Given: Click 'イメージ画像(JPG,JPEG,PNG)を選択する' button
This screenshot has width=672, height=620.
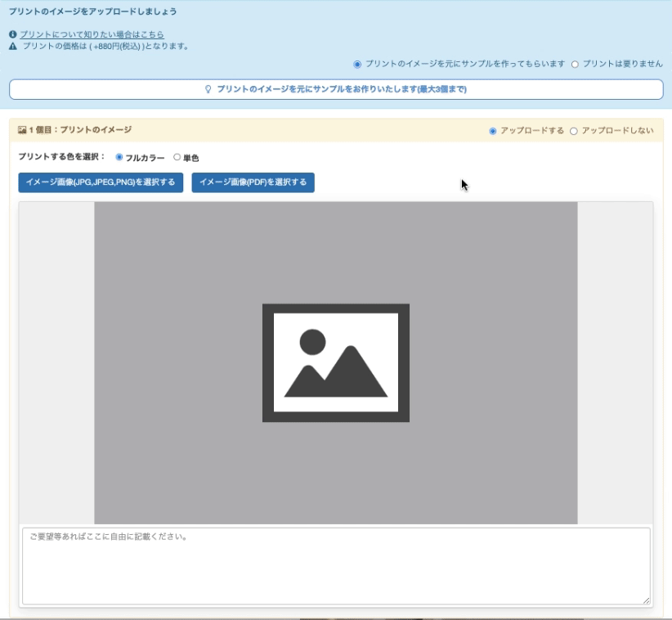Looking at the screenshot, I should tap(101, 182).
